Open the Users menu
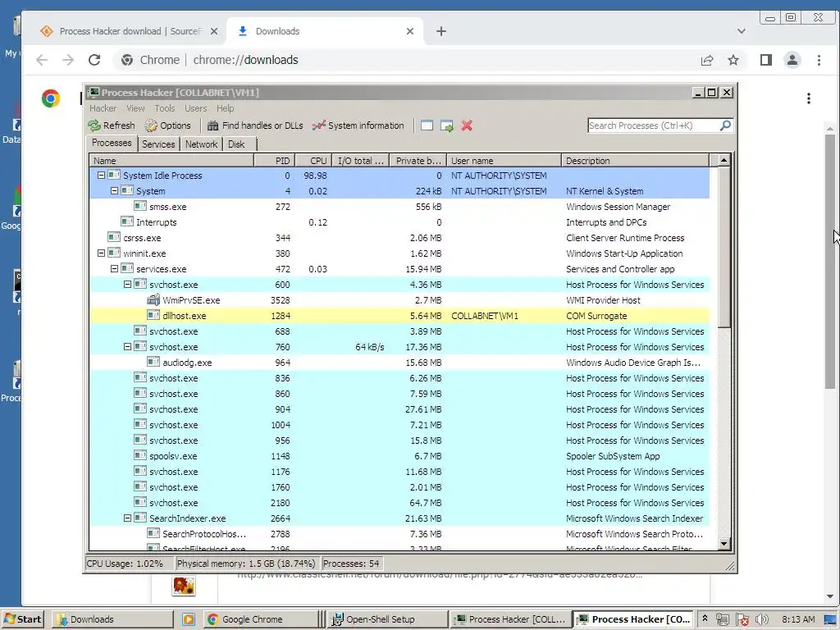 coord(195,108)
